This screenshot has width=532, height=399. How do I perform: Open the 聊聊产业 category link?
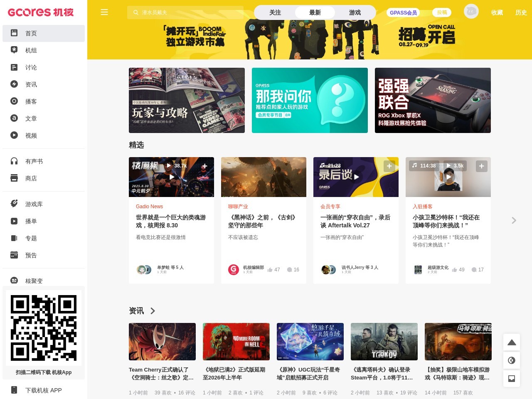point(238,207)
